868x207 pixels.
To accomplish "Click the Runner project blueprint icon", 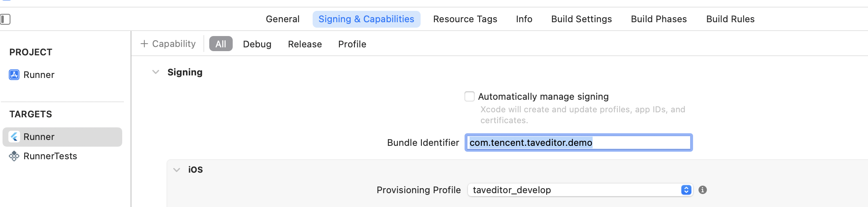I will click(14, 75).
